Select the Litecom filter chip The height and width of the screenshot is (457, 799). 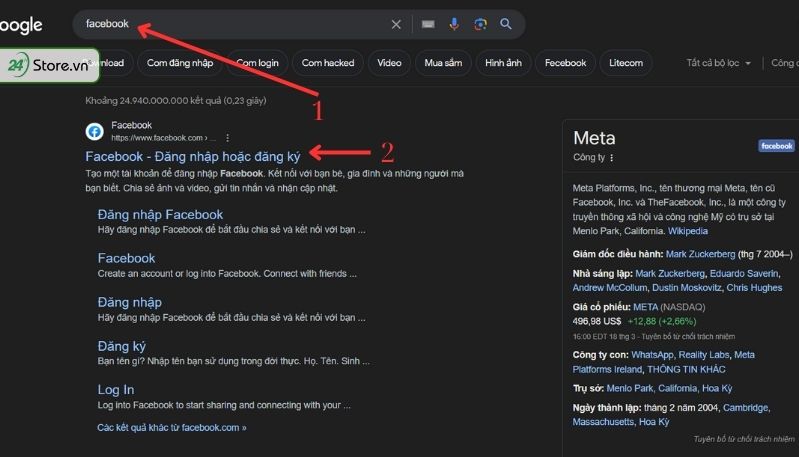tap(626, 63)
